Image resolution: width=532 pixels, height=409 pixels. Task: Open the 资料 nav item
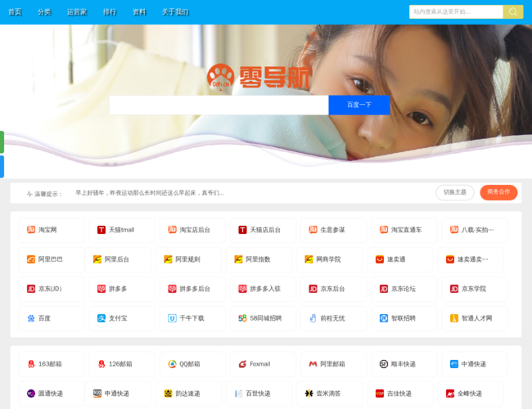point(139,12)
